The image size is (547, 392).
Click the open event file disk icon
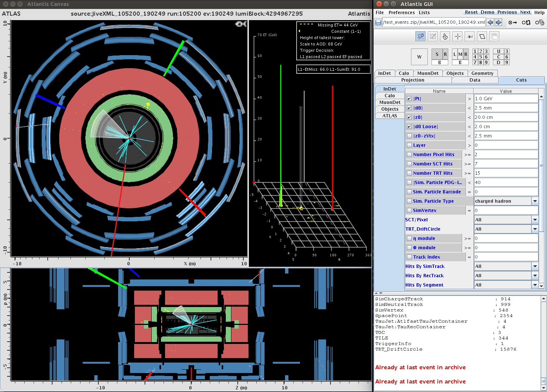378,22
